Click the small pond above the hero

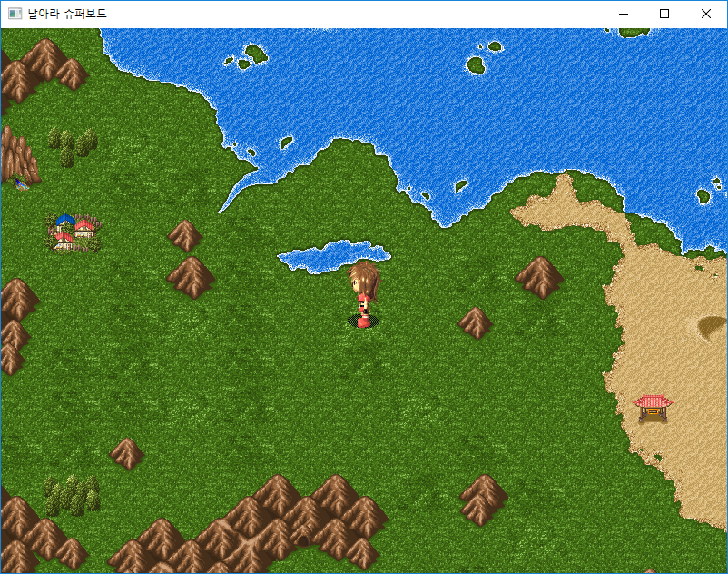tap(334, 256)
